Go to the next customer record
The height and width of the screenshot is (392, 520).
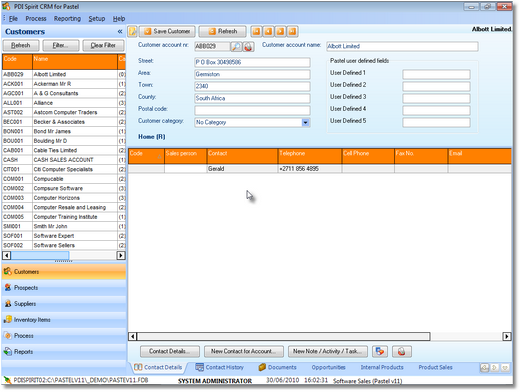point(280,31)
